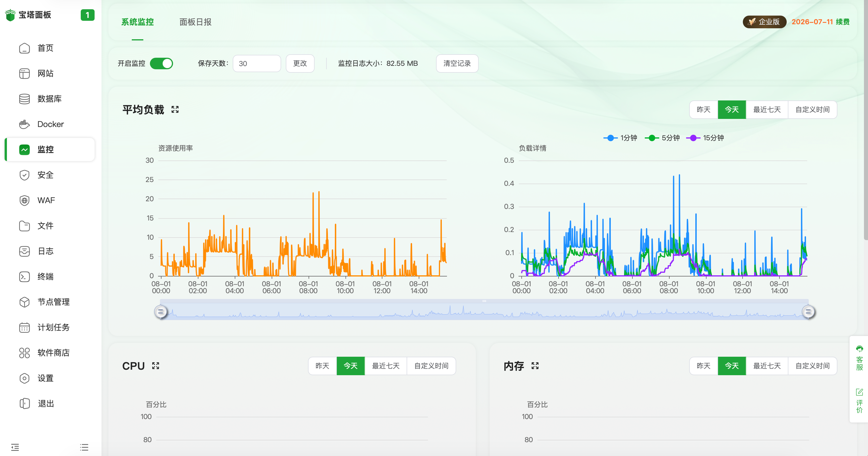Expand the 平均负载 chart fullscreen
This screenshot has width=868, height=456.
pyautogui.click(x=175, y=110)
